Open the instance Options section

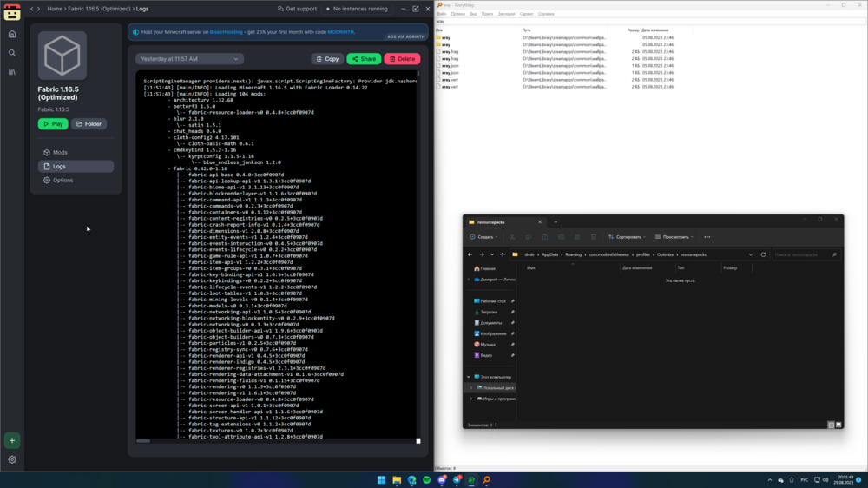[x=76, y=180]
